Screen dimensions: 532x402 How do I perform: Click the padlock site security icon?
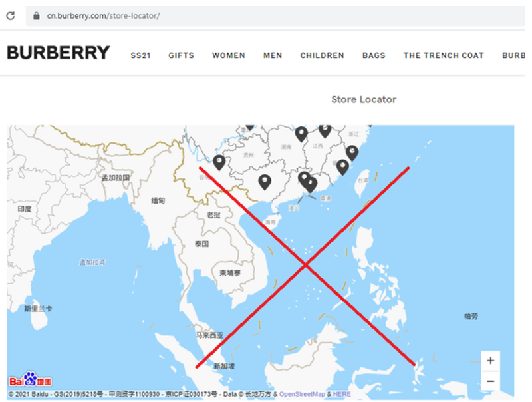coord(37,15)
